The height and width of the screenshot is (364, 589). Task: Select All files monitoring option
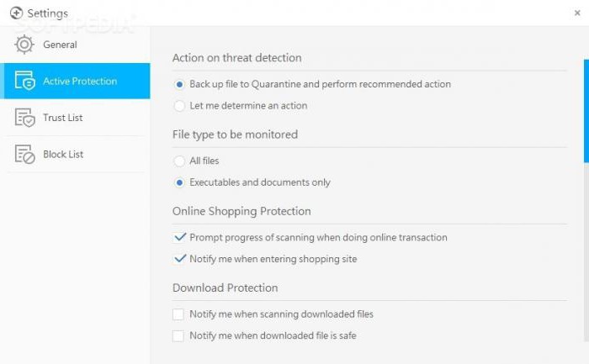[178, 161]
